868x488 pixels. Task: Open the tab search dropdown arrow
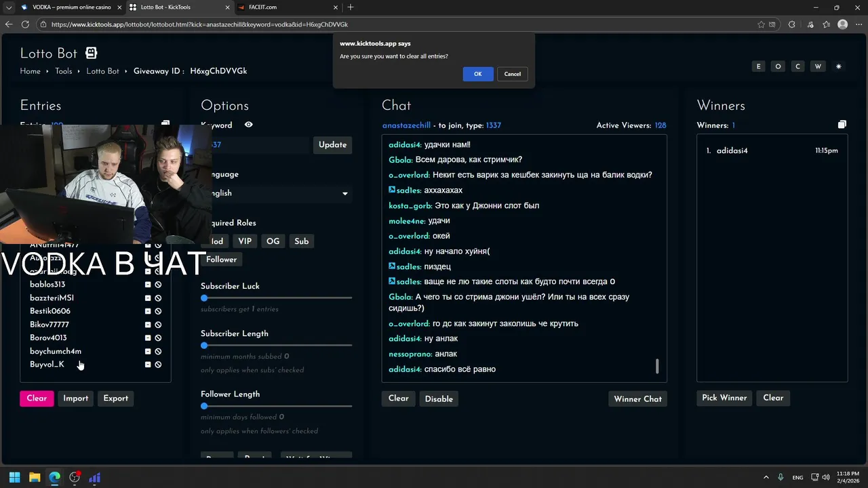[8, 7]
